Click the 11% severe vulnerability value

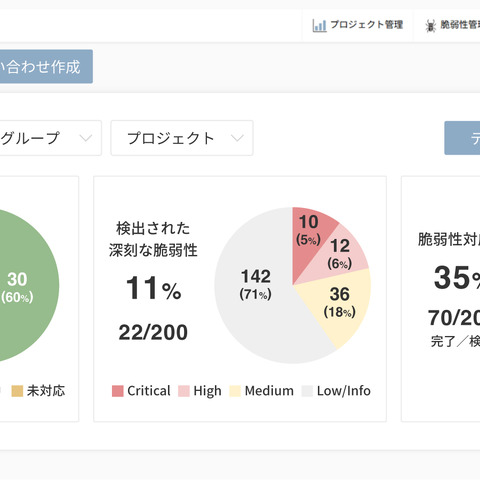pyautogui.click(x=154, y=288)
